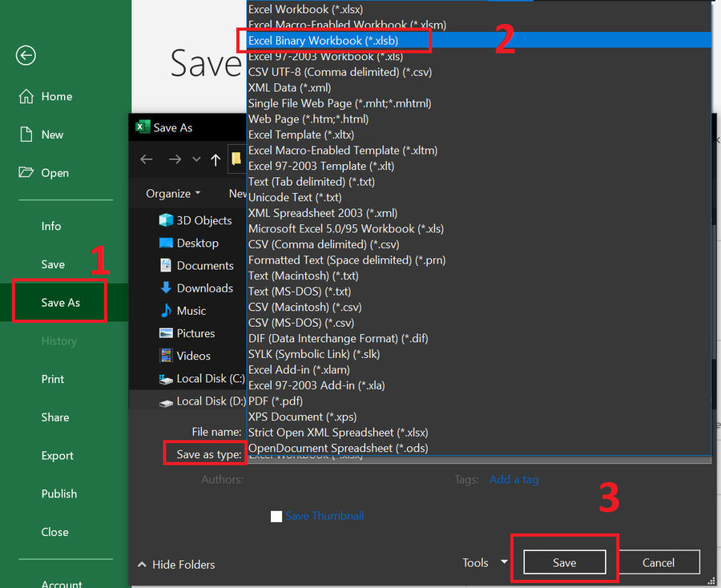This screenshot has height=588, width=721.
Task: Click the Documents folder icon
Action: pos(166,265)
